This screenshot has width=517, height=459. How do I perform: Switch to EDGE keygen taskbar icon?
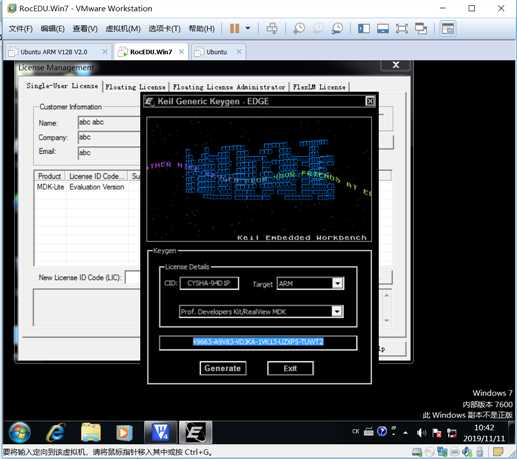point(195,433)
